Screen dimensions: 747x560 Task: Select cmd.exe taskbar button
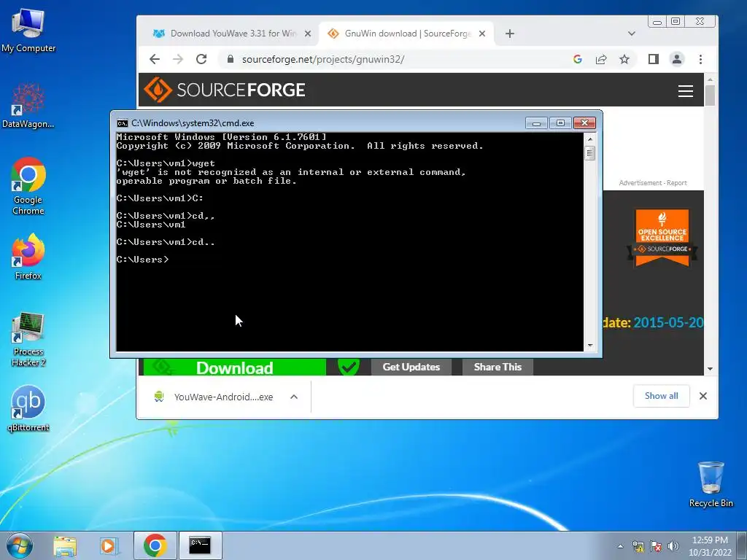tap(200, 545)
